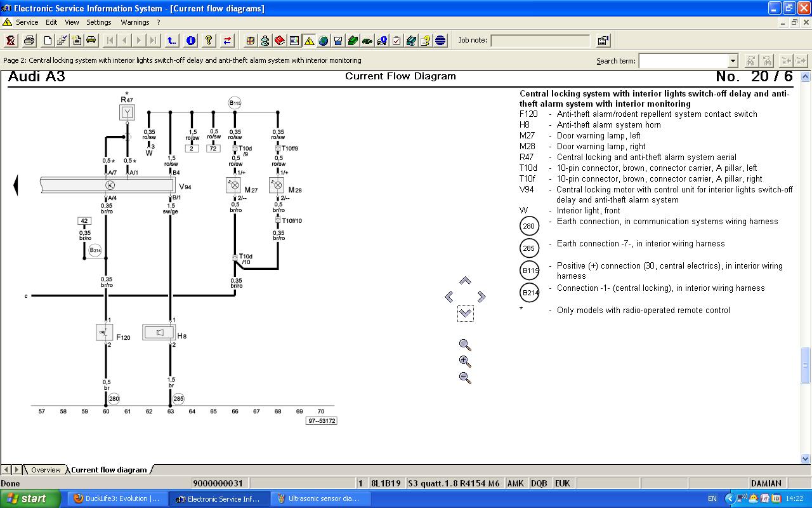Click the yellow car vehicle icon
The image size is (812, 508).
pyautogui.click(x=91, y=41)
